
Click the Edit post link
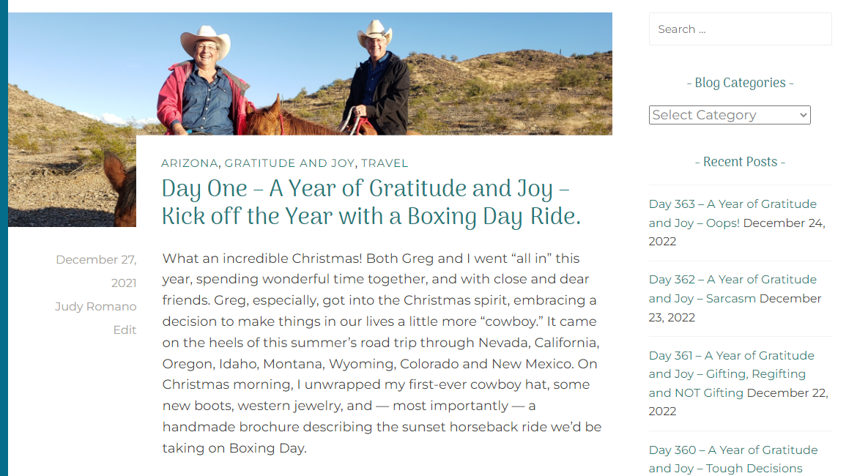125,330
